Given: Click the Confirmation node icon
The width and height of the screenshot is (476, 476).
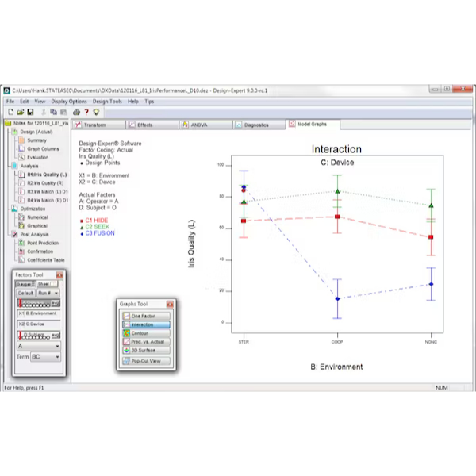Looking at the screenshot, I should coord(21,251).
